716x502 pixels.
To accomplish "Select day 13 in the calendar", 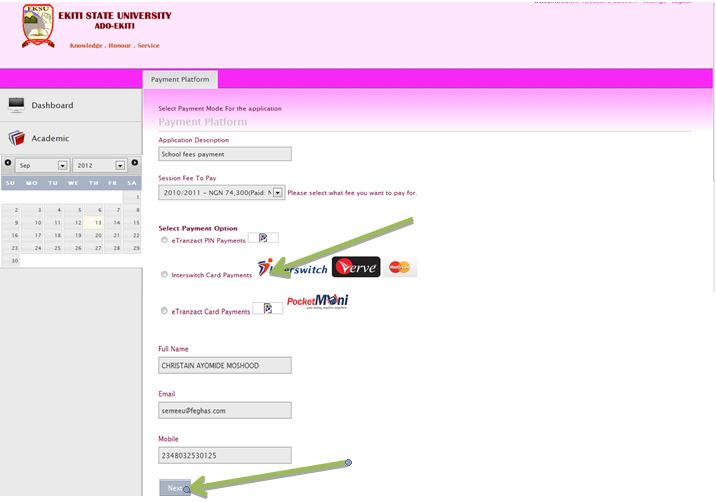I will (x=94, y=222).
